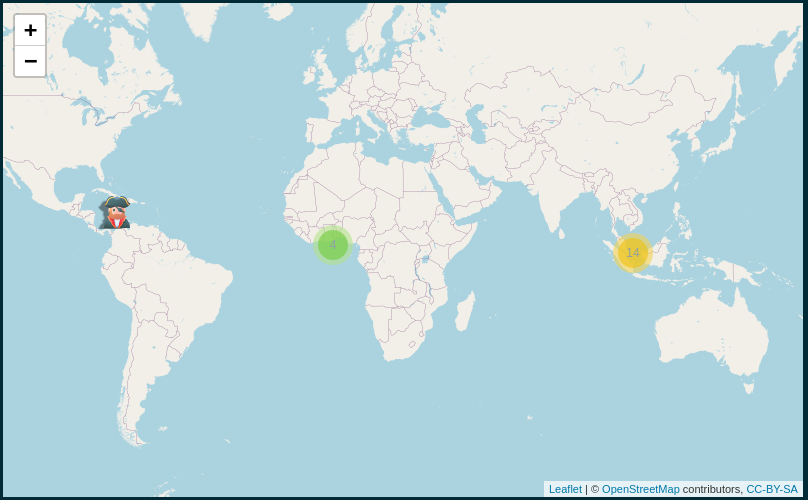This screenshot has width=808, height=500.
Task: Open the Leaflet attribution link
Action: click(x=565, y=489)
